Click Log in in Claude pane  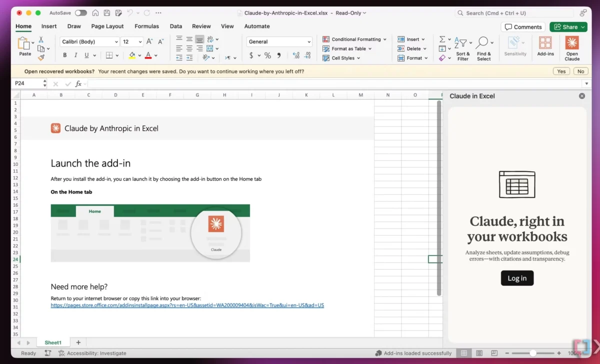[517, 278]
